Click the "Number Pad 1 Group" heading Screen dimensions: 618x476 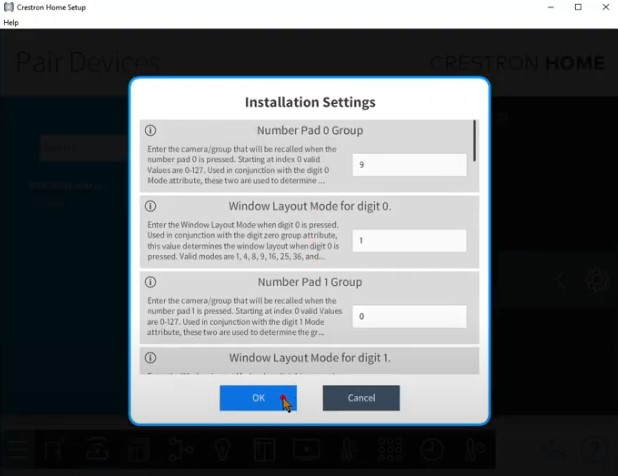(x=310, y=282)
